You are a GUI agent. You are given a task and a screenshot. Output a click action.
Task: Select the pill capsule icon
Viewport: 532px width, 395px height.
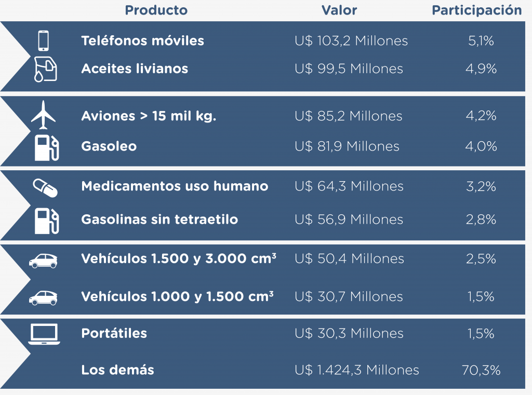pyautogui.click(x=45, y=187)
